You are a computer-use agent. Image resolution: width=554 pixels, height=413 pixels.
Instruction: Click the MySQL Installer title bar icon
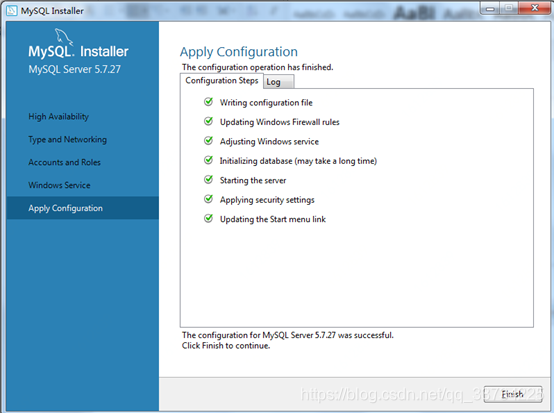pyautogui.click(x=12, y=11)
